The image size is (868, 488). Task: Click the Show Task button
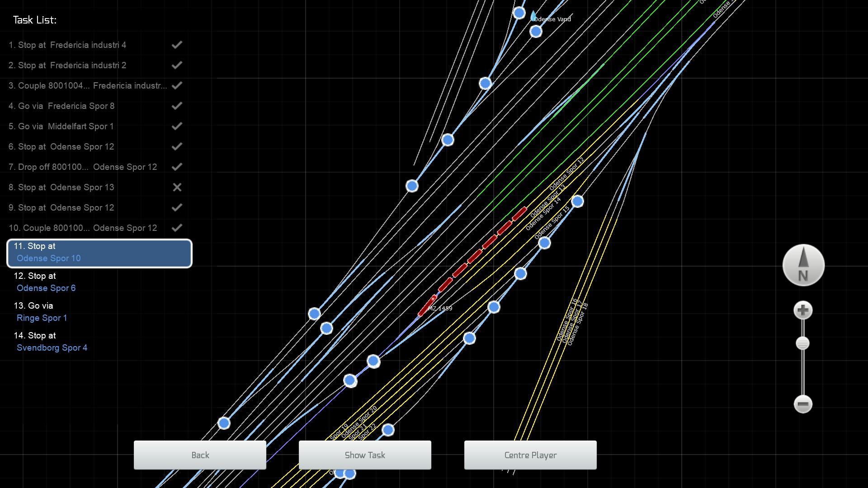point(365,455)
